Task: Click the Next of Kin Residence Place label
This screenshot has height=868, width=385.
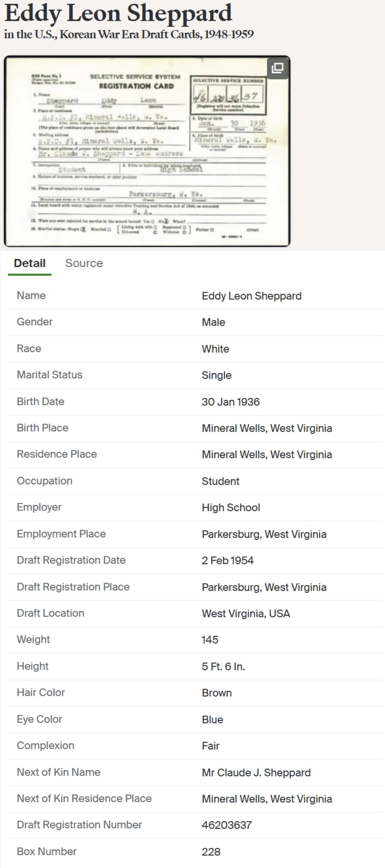Action: point(84,799)
